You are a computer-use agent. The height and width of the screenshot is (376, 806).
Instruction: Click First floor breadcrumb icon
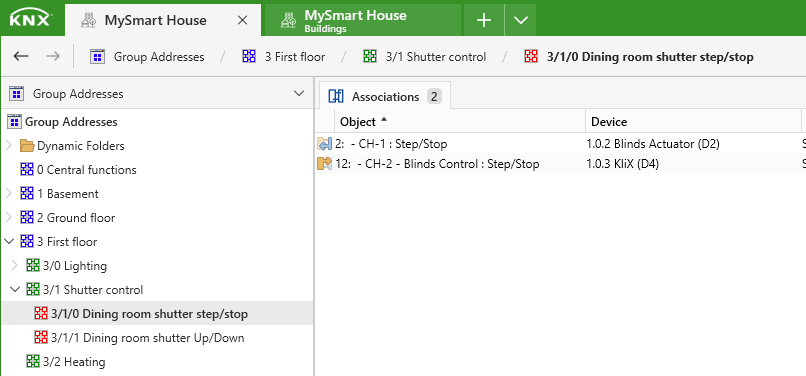(249, 57)
